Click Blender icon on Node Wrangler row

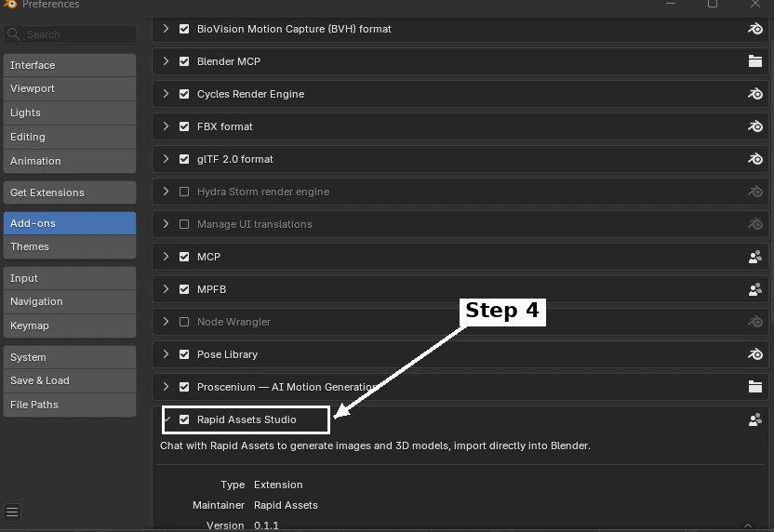(754, 322)
